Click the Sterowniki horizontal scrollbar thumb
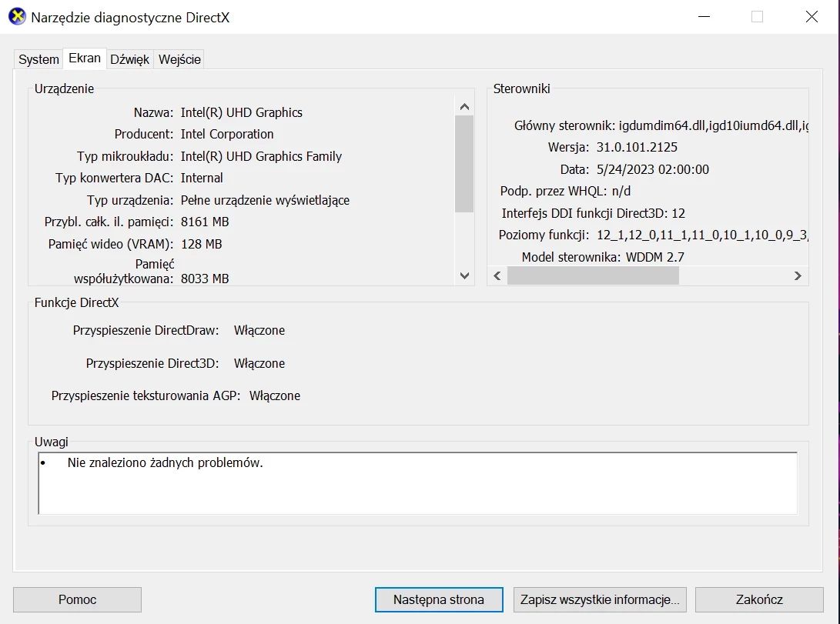The width and height of the screenshot is (840, 624). coord(593,275)
